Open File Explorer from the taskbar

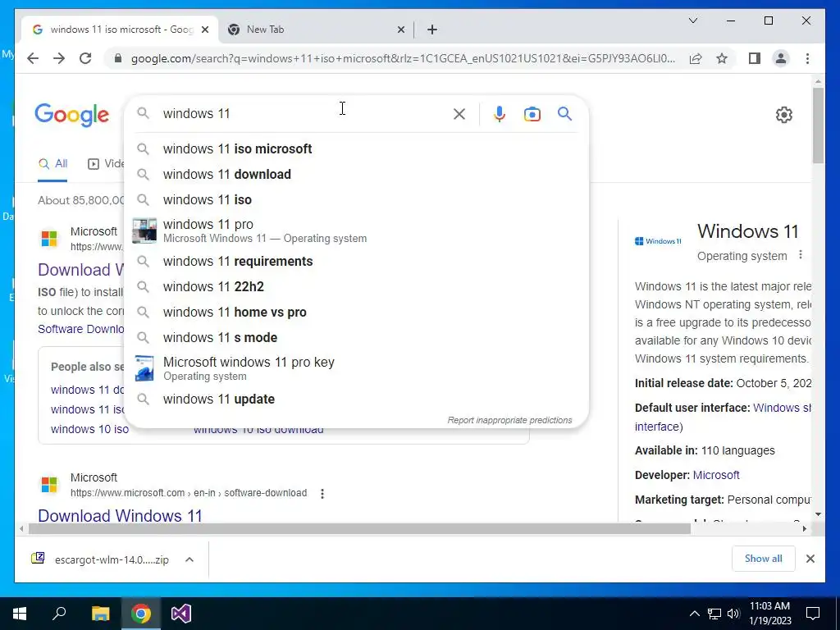click(100, 614)
